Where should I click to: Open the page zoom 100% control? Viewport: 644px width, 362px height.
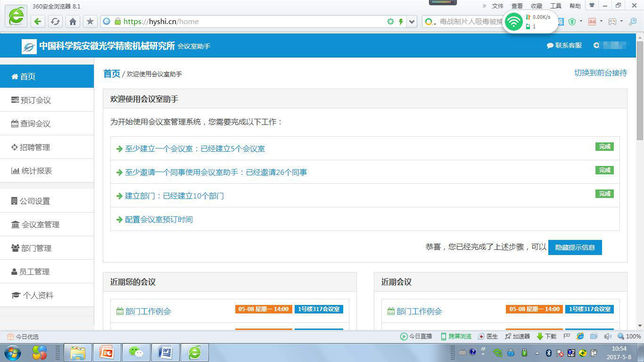pos(629,336)
